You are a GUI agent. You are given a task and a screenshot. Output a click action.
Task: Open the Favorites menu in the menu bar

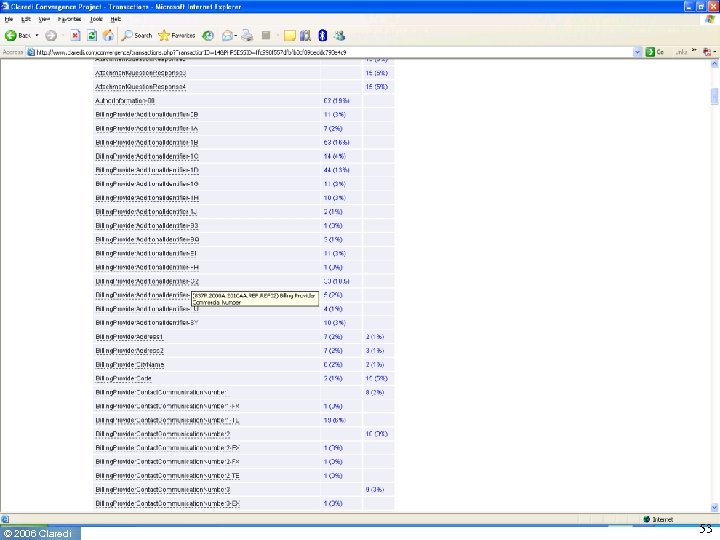[x=69, y=19]
